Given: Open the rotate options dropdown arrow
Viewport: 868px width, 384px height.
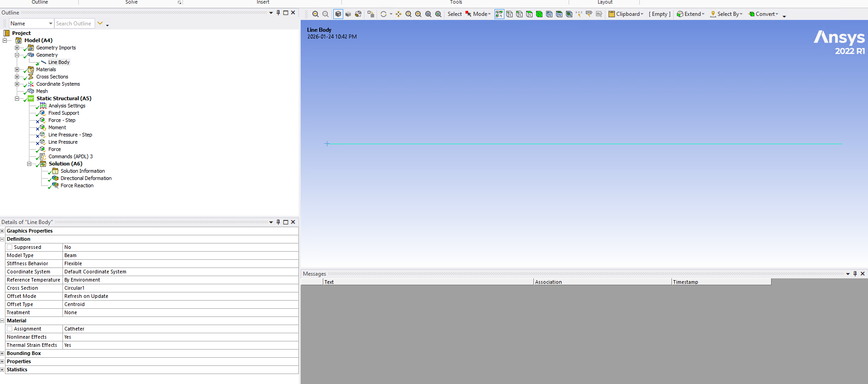Looking at the screenshot, I should point(391,14).
